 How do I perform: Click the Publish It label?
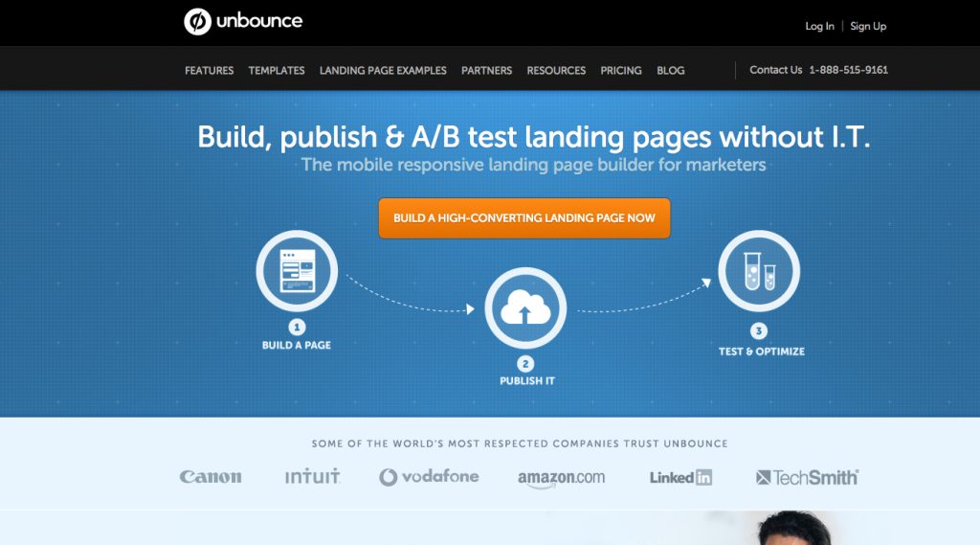tap(527, 381)
